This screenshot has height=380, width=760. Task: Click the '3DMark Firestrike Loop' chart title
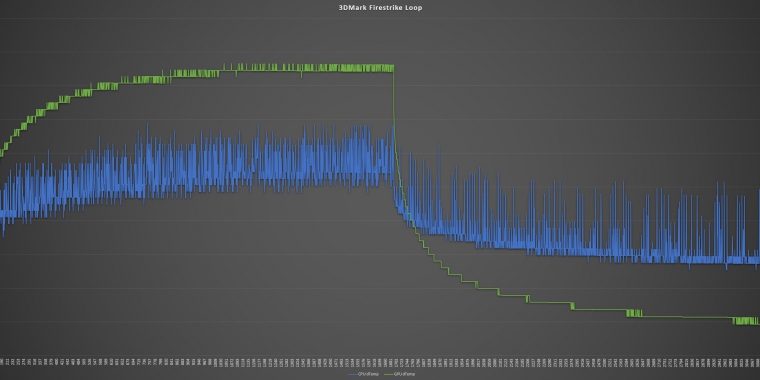pyautogui.click(x=380, y=8)
